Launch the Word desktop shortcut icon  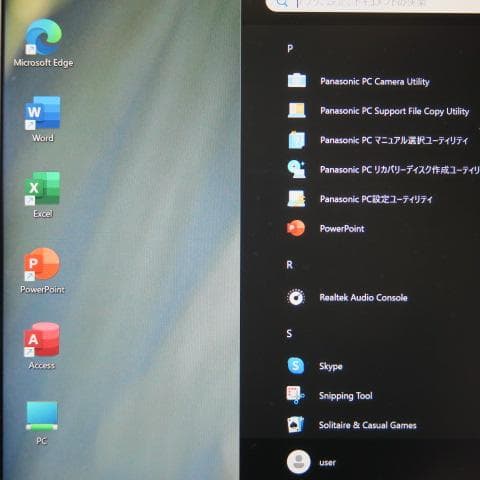tap(42, 113)
